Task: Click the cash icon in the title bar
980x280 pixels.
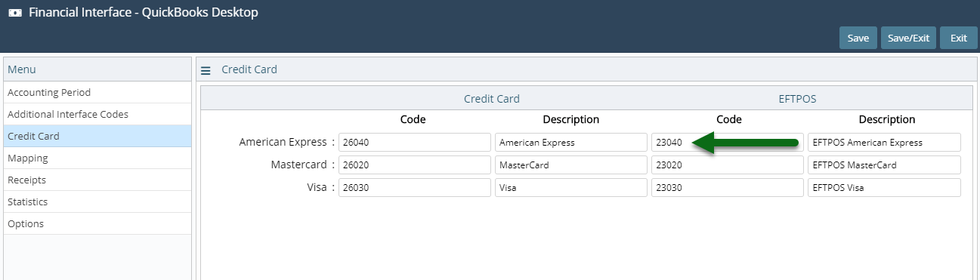Action: (x=14, y=13)
